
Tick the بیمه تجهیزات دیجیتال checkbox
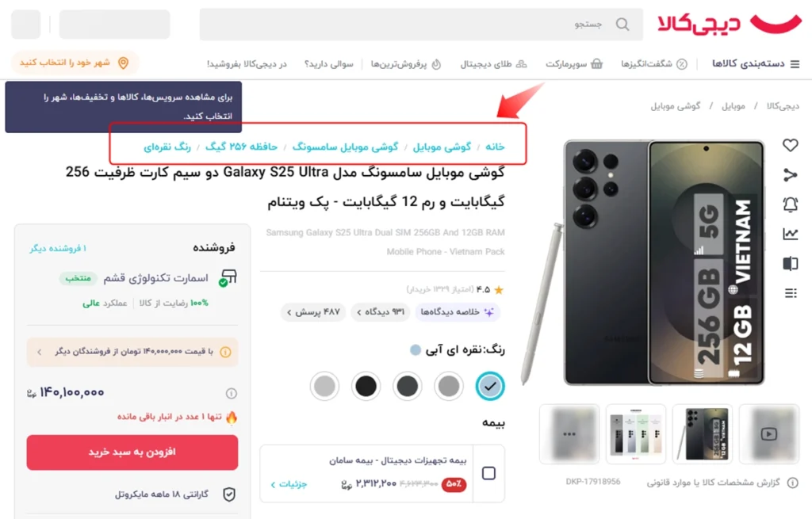coord(488,473)
